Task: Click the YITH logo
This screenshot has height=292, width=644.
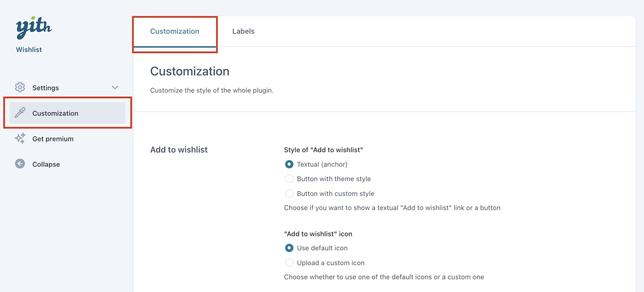Action: (x=34, y=28)
